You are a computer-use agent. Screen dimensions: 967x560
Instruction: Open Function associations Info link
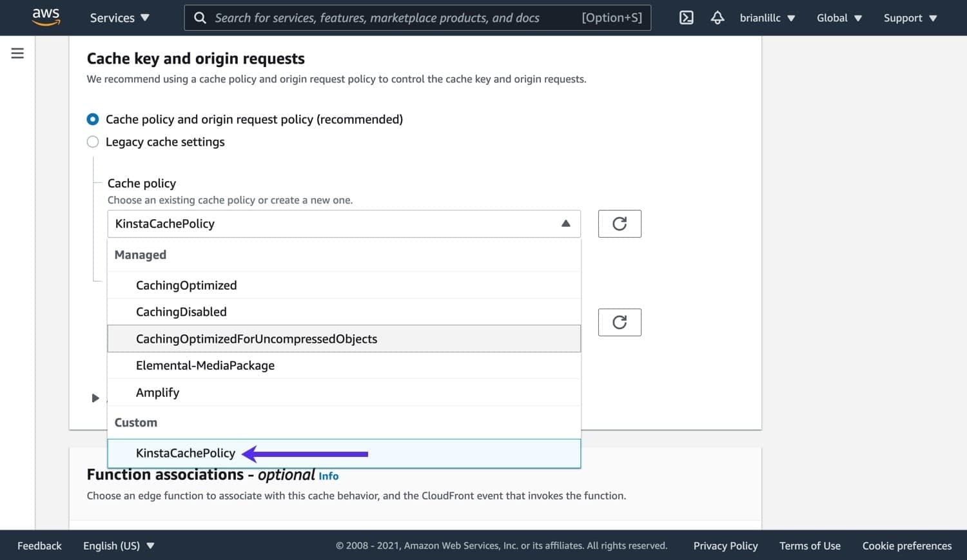pos(328,476)
